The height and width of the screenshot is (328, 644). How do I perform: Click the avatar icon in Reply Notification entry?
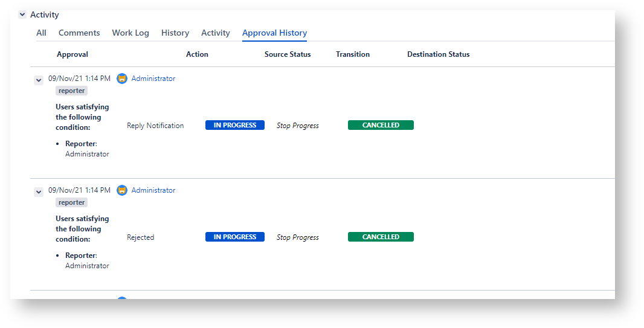tap(122, 79)
